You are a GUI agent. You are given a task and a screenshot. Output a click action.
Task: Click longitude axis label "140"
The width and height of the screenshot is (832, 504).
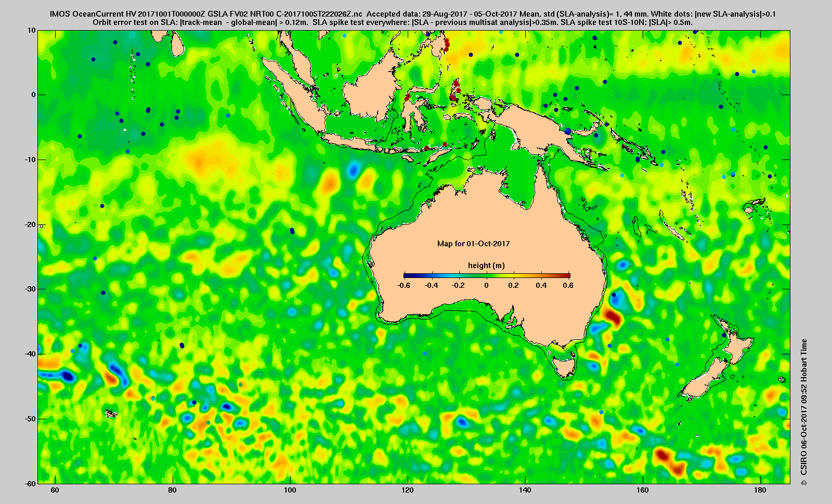coord(525,490)
